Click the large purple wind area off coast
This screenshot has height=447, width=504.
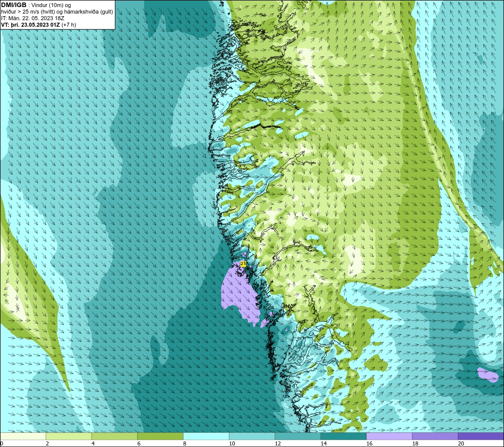point(240,294)
